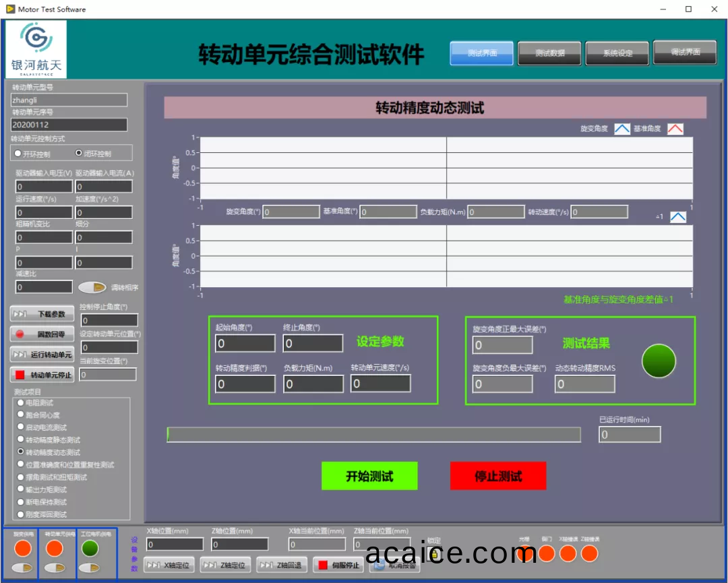The height and width of the screenshot is (583, 728).
Task: Click the red 停止测试 button
Action: tap(497, 476)
